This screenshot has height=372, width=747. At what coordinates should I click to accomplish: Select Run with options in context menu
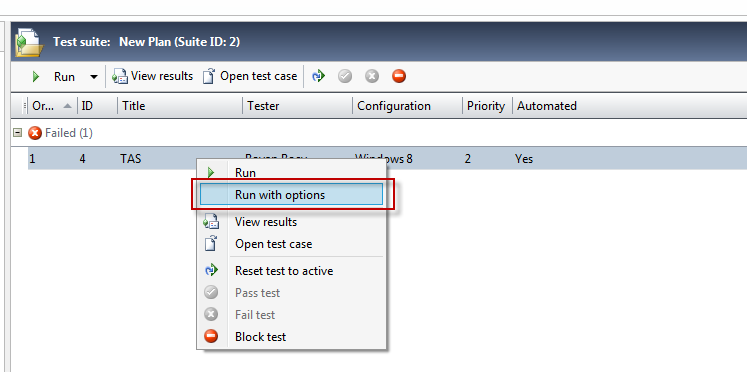pos(291,195)
